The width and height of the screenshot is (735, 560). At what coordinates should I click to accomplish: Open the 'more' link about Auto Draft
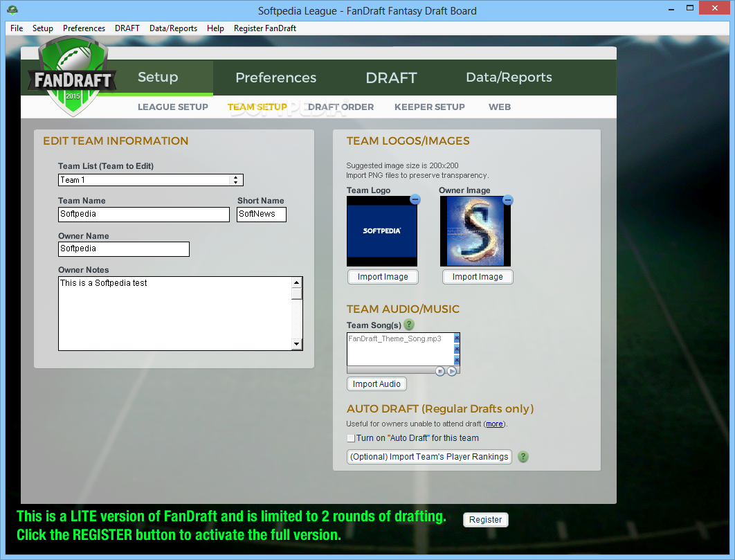(494, 424)
